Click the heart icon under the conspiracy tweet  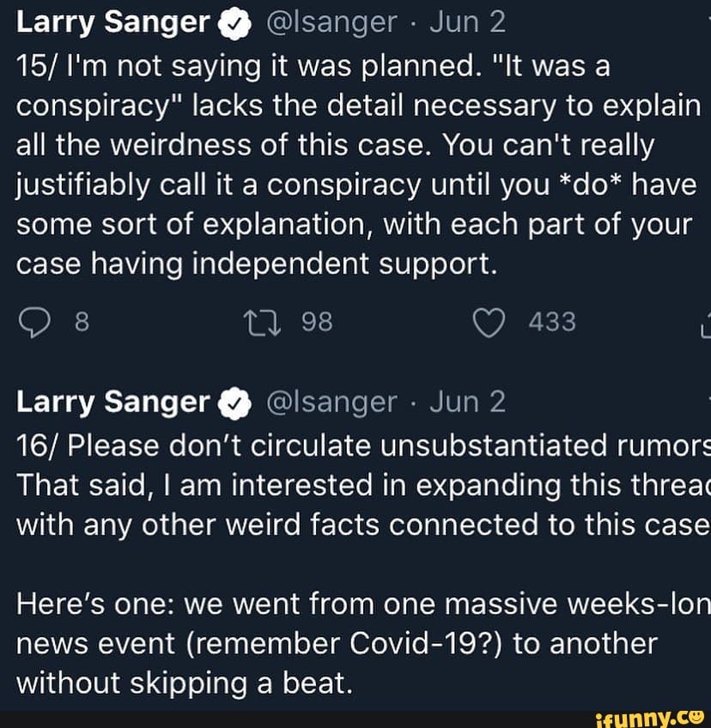tap(488, 321)
